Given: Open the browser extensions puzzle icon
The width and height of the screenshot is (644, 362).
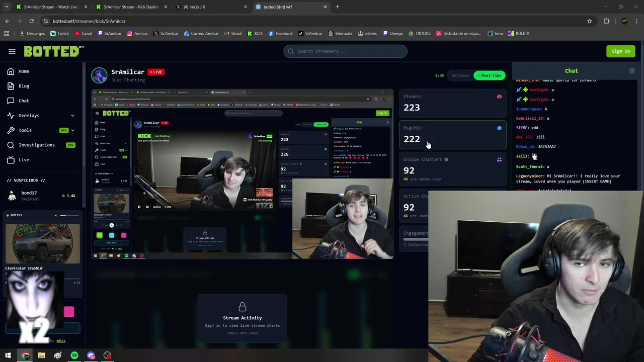Looking at the screenshot, I should (x=606, y=21).
